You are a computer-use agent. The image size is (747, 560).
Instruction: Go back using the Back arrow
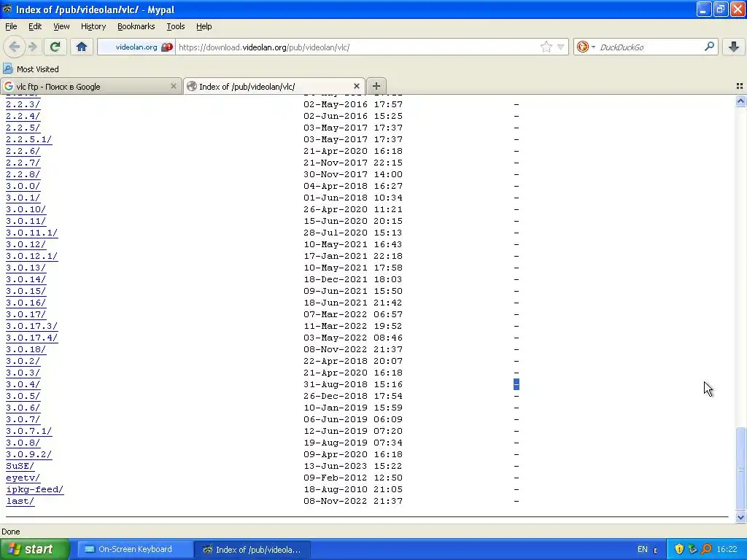14,47
